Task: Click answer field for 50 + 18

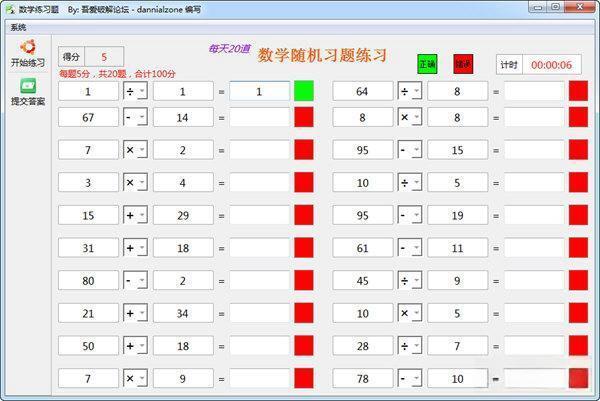Action: [259, 346]
